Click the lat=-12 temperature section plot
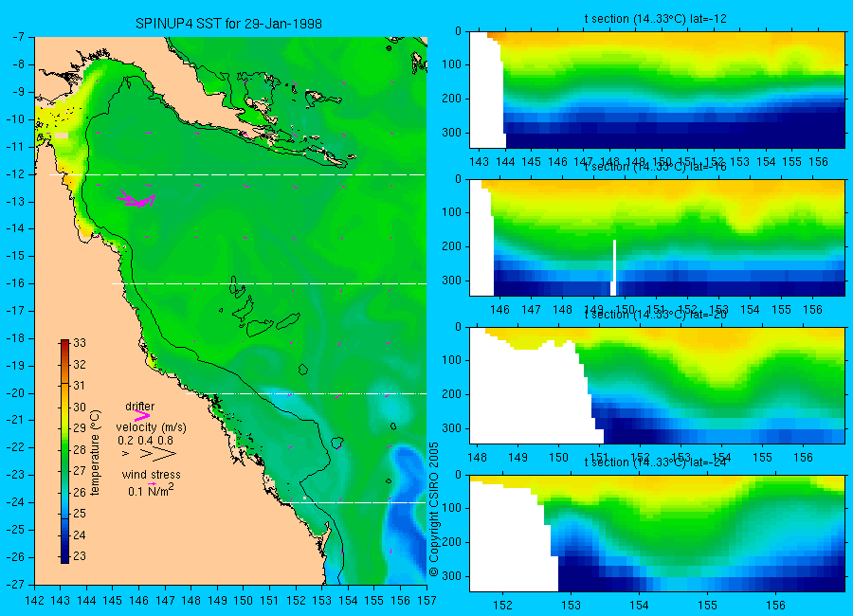This screenshot has width=853, height=616. [657, 90]
